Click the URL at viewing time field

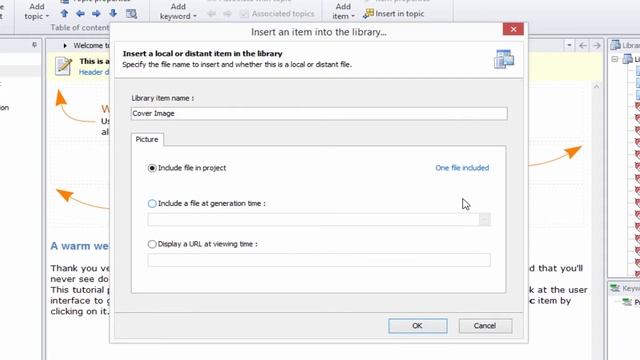(x=319, y=260)
